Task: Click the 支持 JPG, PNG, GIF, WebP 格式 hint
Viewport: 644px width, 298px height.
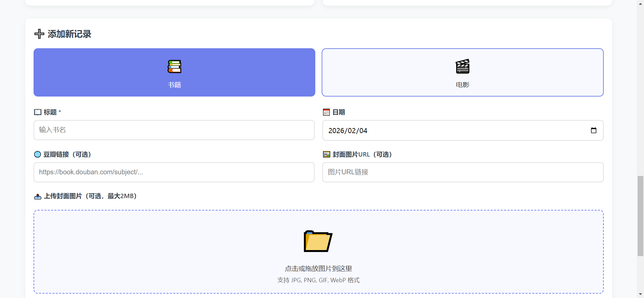Action: (x=318, y=280)
